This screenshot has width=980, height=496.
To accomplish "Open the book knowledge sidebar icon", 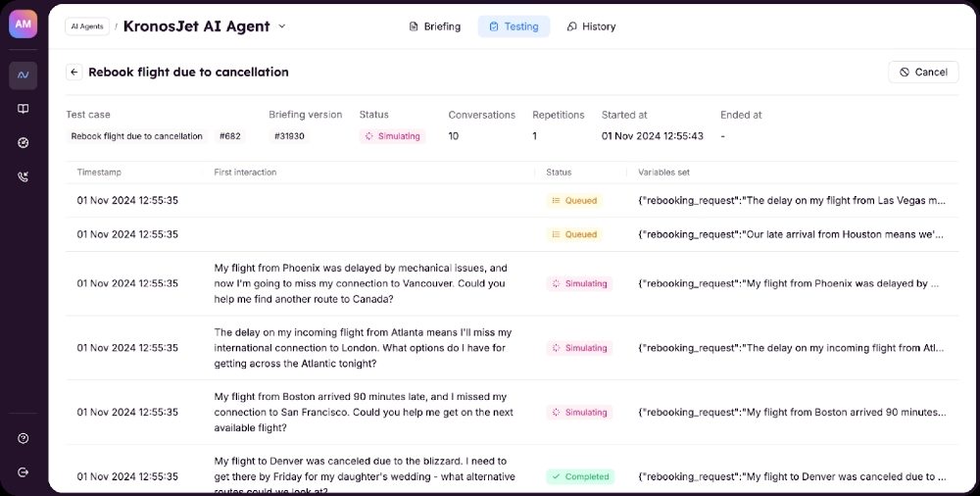I will point(23,109).
